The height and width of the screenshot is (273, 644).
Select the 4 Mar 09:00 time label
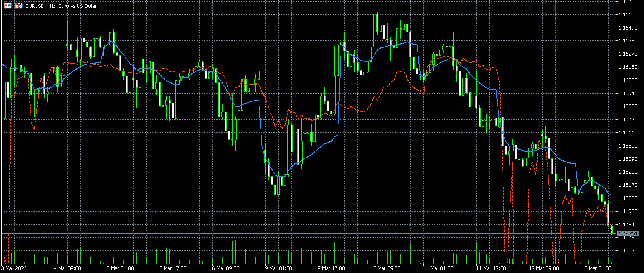[67, 268]
